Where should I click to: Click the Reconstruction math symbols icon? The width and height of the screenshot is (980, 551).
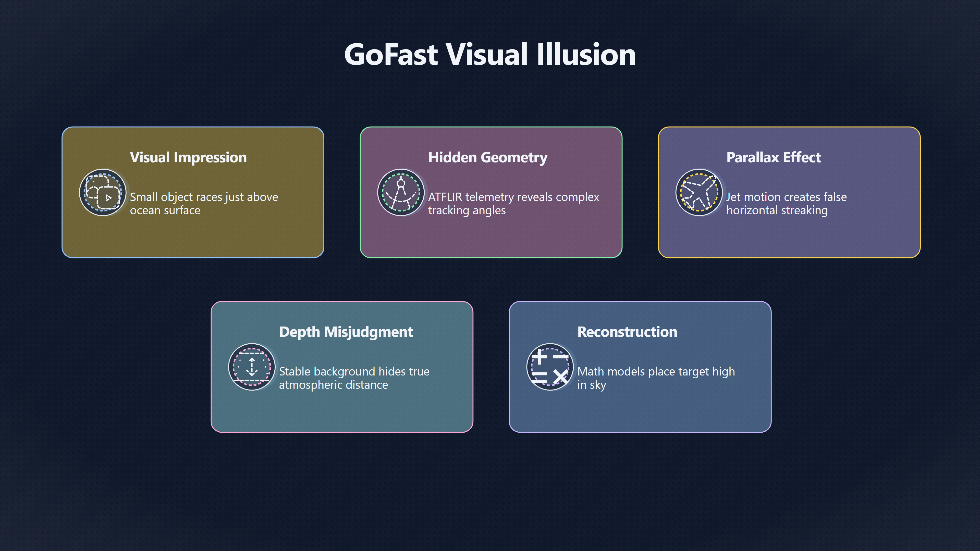550,367
